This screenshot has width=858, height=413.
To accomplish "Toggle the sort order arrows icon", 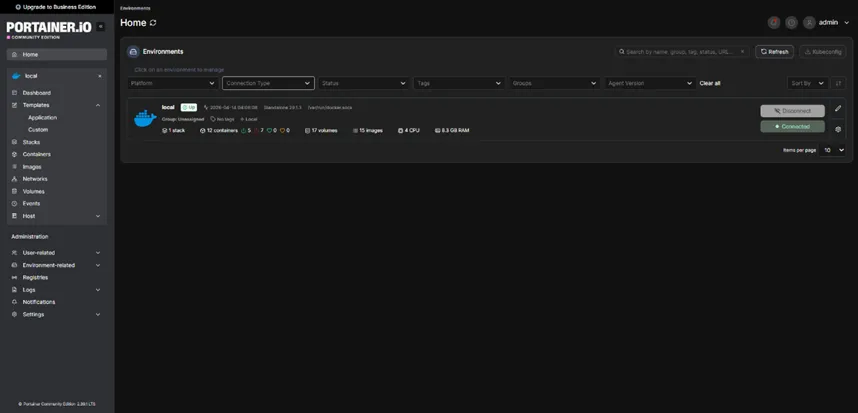I will click(x=838, y=83).
